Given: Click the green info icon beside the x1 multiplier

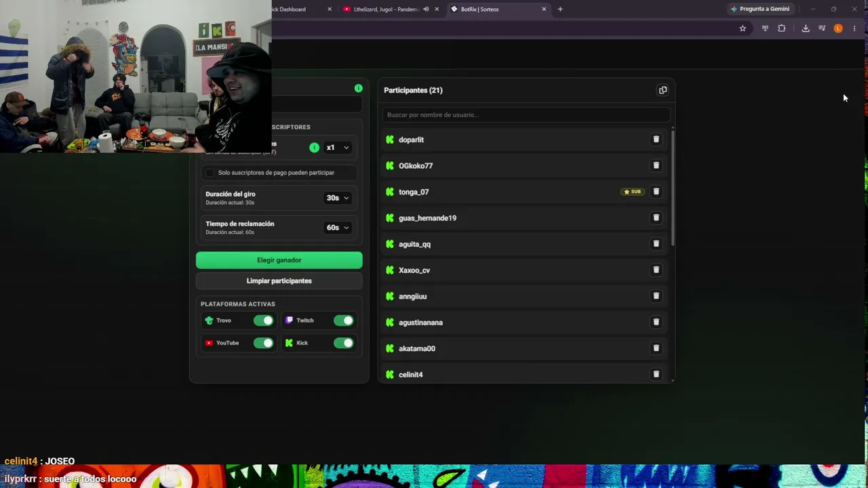Looking at the screenshot, I should point(314,147).
